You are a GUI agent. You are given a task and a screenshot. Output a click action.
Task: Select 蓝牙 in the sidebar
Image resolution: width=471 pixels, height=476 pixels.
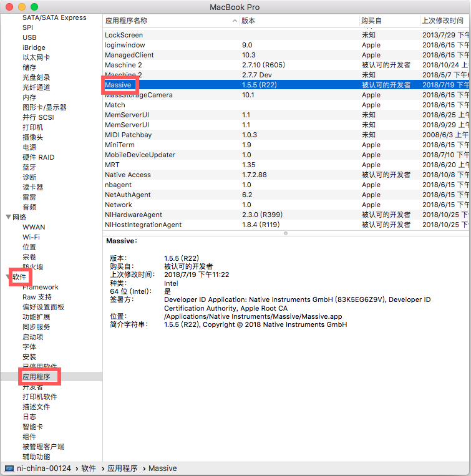29,167
